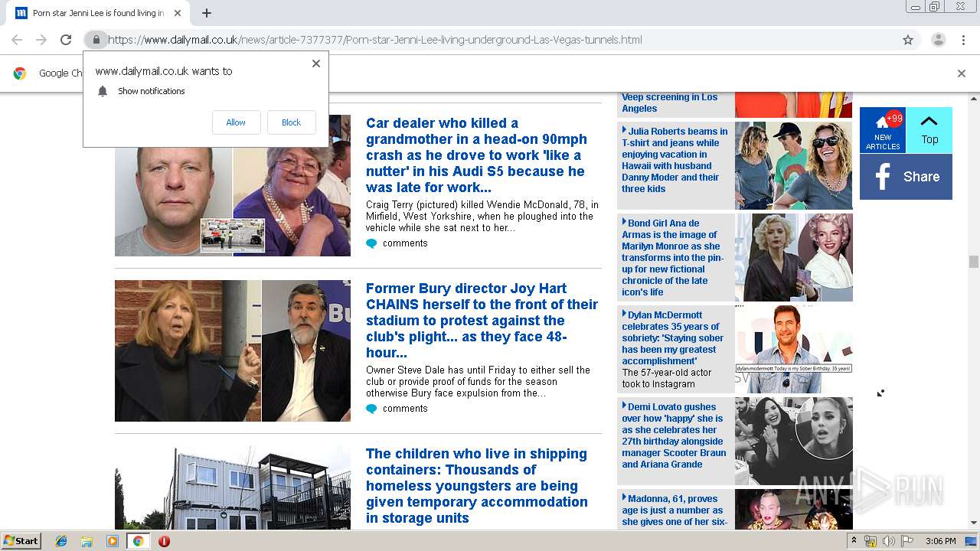Open Julia Roberts Hawaii vacation story
Screen dimensions: 980x551
coord(675,160)
